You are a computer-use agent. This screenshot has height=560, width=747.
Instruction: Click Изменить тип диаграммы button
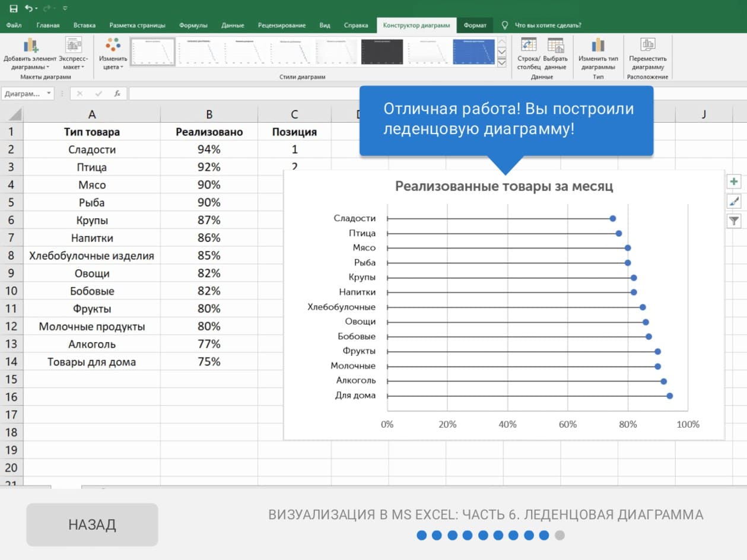(x=598, y=54)
